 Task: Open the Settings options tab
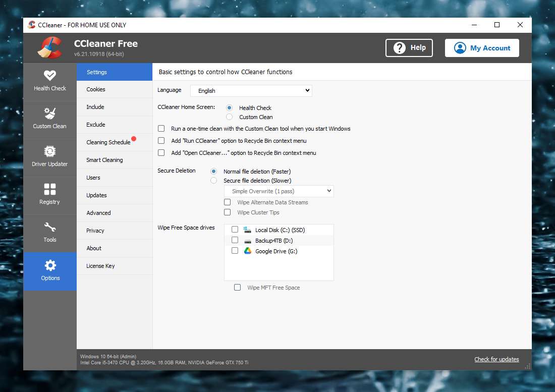coord(115,72)
